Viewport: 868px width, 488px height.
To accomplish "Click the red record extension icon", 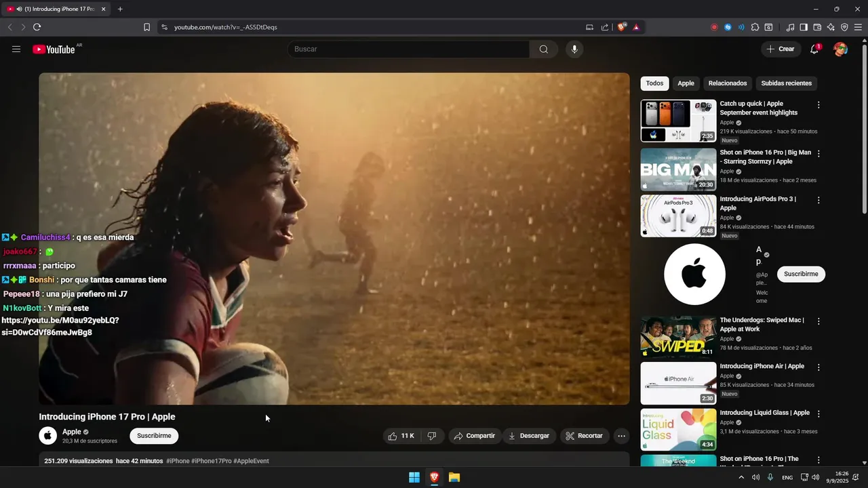I will pyautogui.click(x=714, y=27).
